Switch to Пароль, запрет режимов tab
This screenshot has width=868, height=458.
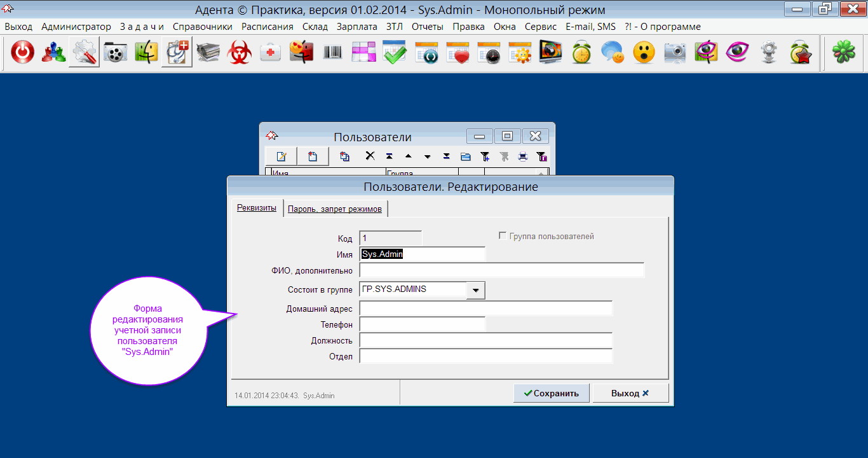click(x=334, y=209)
